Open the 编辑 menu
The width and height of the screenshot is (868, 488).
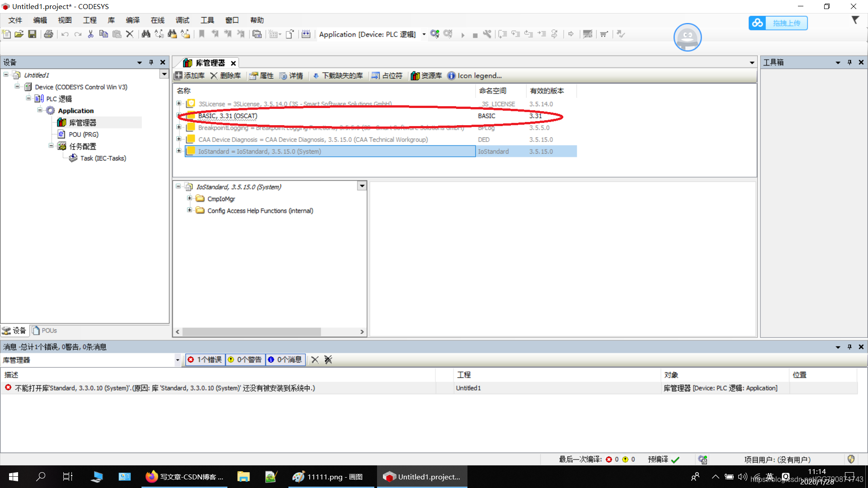(40, 20)
